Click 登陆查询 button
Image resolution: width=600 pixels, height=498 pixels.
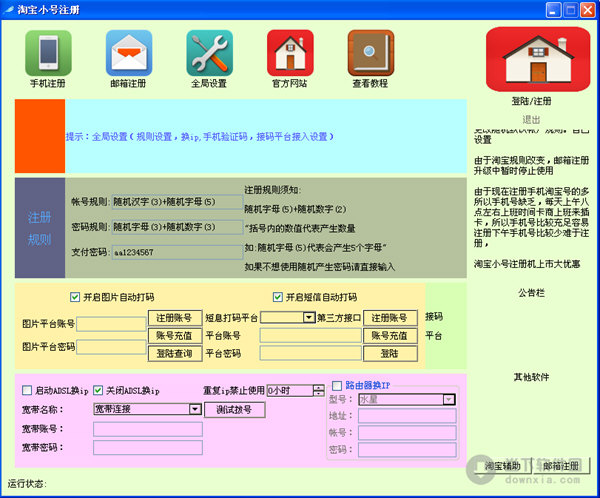175,354
